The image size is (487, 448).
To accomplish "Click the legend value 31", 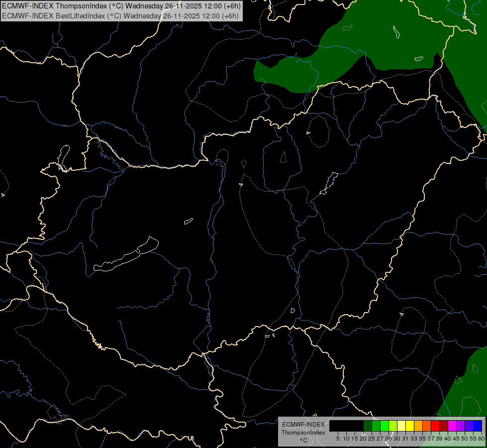I will pos(405,439).
